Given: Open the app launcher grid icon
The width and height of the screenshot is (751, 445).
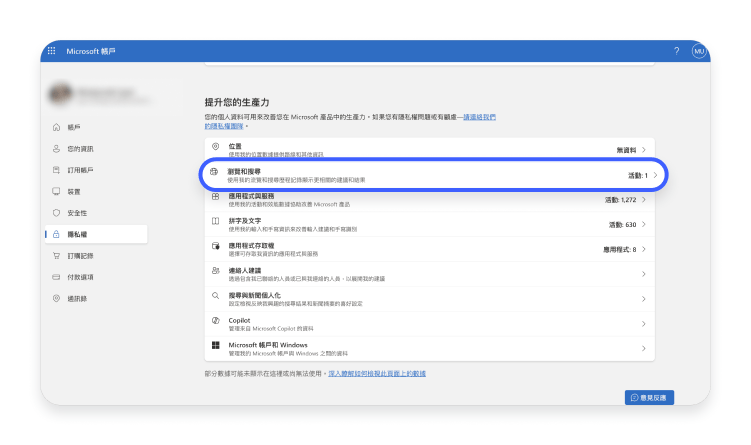Looking at the screenshot, I should click(x=51, y=51).
